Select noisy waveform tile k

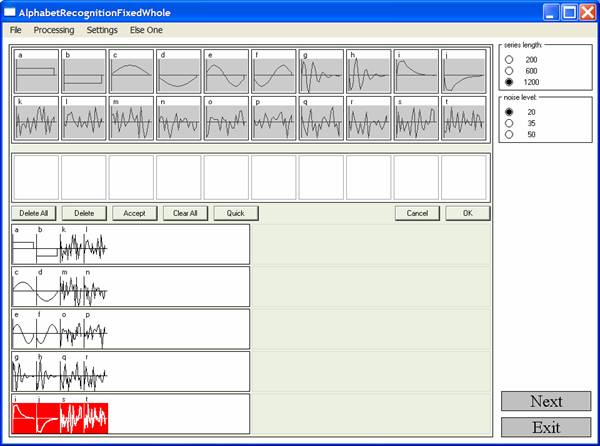[36, 118]
